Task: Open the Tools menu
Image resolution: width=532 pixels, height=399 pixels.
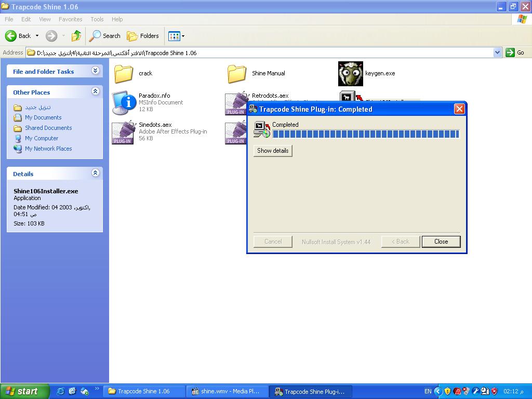Action: coord(97,19)
